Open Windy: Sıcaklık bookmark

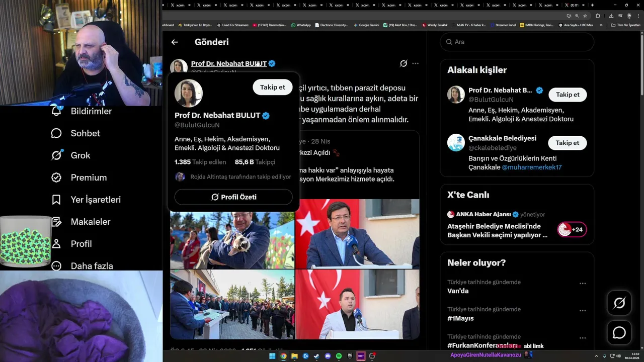tap(435, 25)
